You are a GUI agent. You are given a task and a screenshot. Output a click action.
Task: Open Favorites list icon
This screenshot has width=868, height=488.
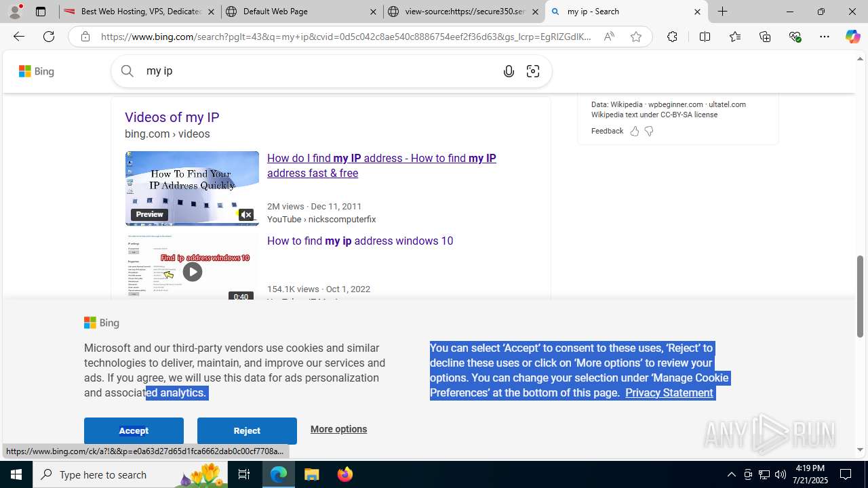[735, 37]
